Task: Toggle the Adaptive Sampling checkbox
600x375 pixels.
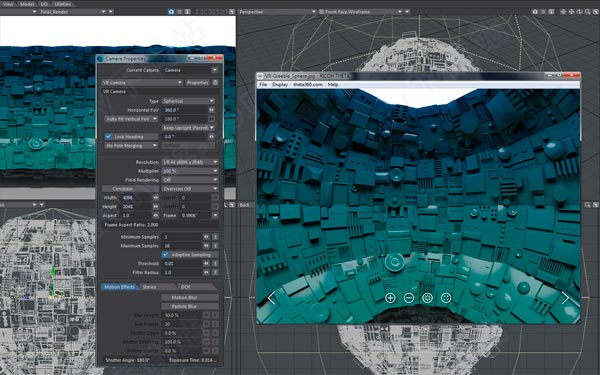Action: (x=165, y=254)
